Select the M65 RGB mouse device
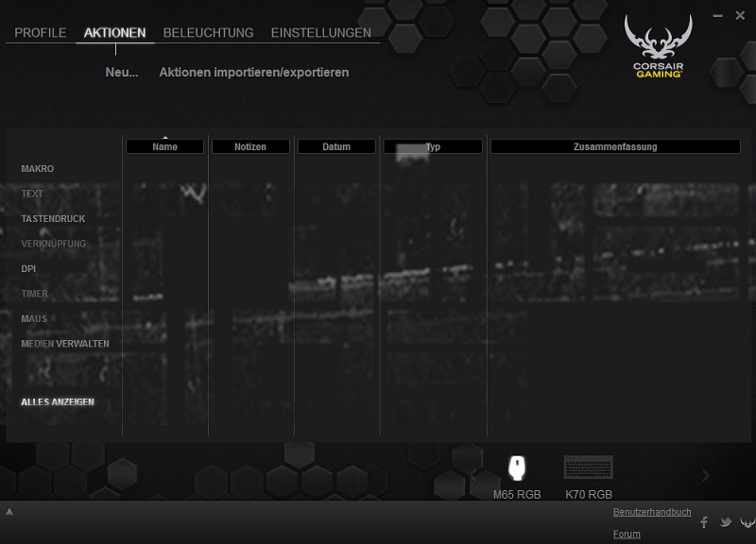Image resolution: width=756 pixels, height=544 pixels. [x=517, y=469]
